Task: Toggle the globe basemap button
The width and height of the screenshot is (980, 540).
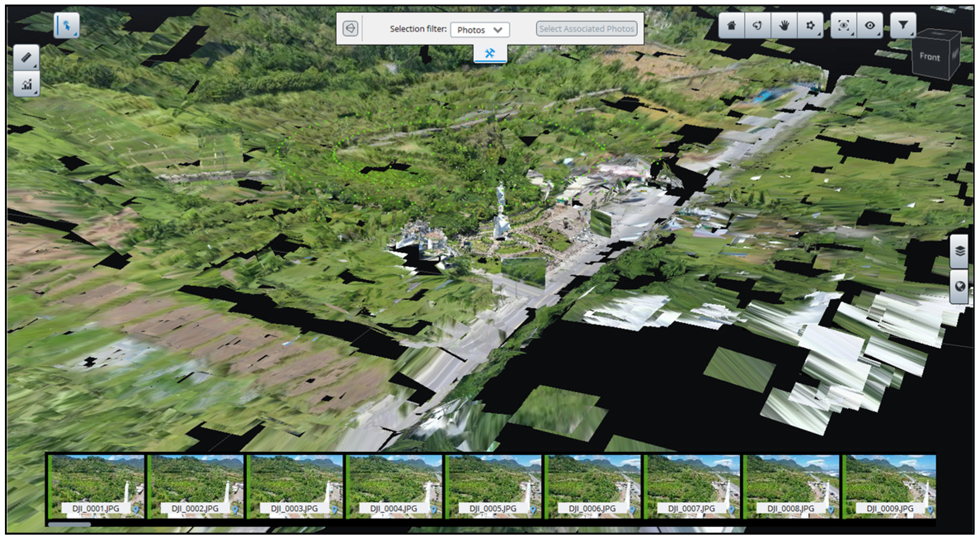Action: pyautogui.click(x=960, y=286)
